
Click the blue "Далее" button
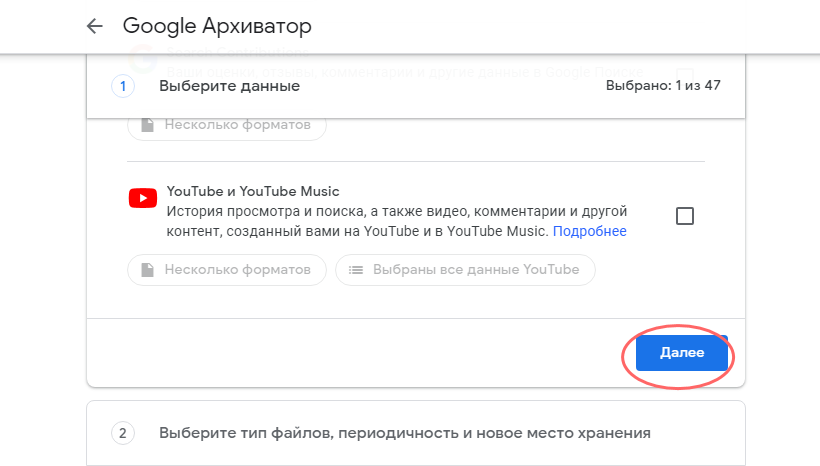[681, 353]
